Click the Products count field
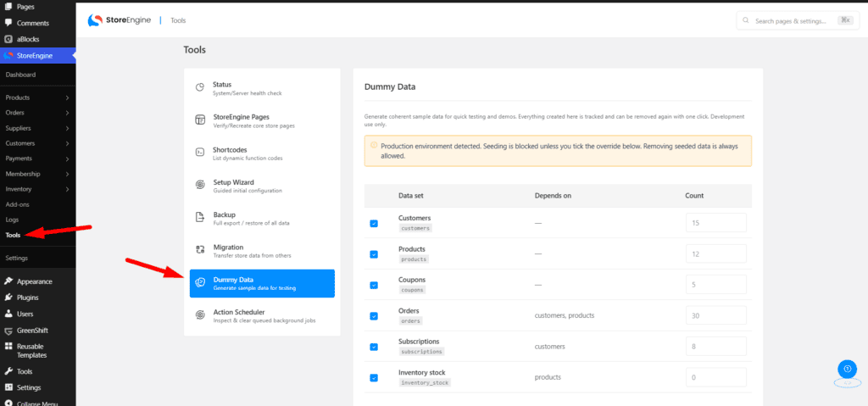The image size is (868, 406). 715,253
